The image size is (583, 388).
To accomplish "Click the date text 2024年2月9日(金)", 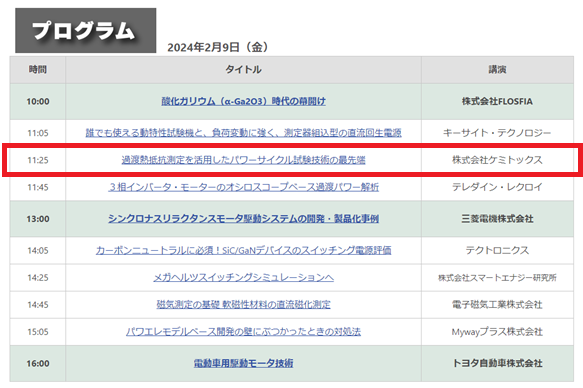I will (218, 47).
